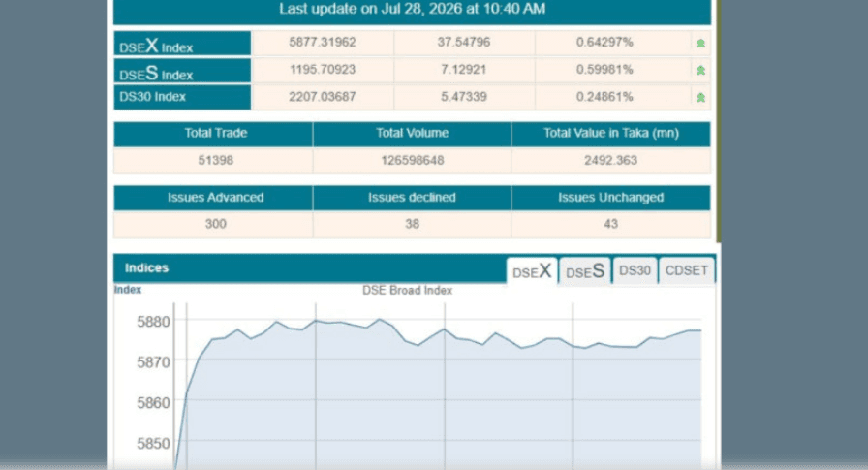Click DSEX change 37.54796
Image resolution: width=868 pixels, height=470 pixels.
464,42
